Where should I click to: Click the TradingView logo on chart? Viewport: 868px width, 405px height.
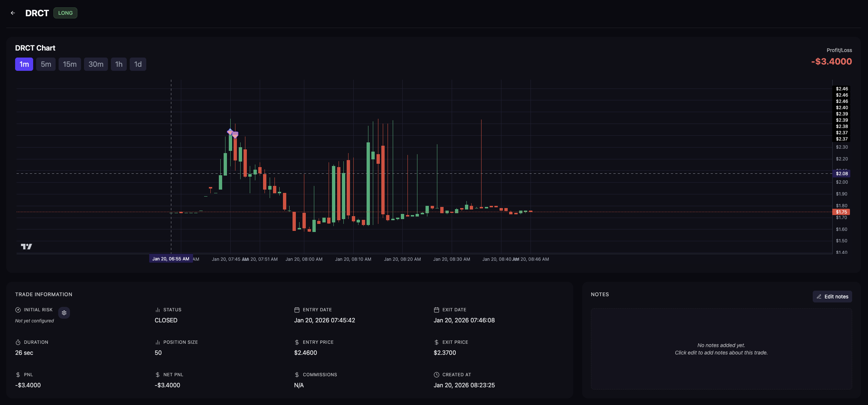coord(27,246)
